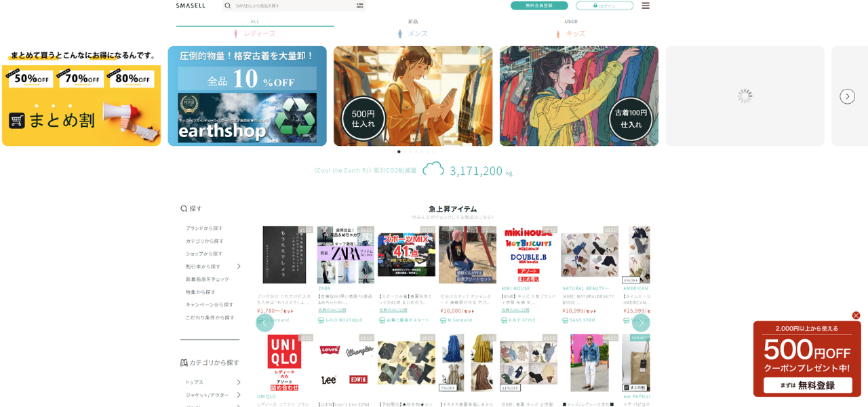The height and width of the screenshot is (407, 868).
Task: Expand the ジャケット/アウター category
Action: (x=239, y=395)
